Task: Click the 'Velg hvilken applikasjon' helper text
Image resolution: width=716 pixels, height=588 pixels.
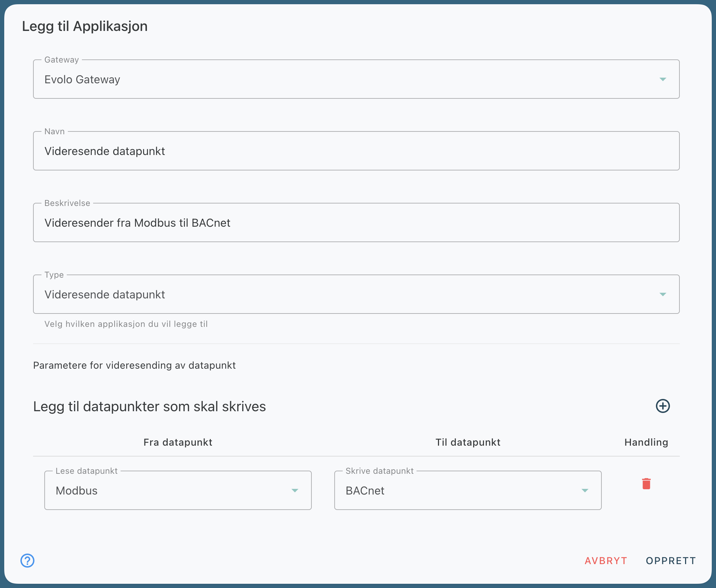Action: pos(126,324)
